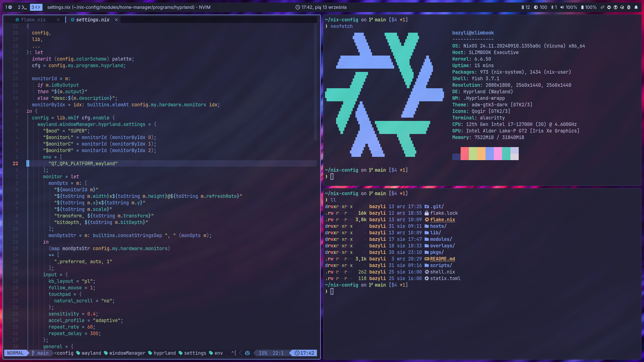Click the Copilot icon in nvim statusline
The width and height of the screenshot is (644, 362).
(247, 353)
